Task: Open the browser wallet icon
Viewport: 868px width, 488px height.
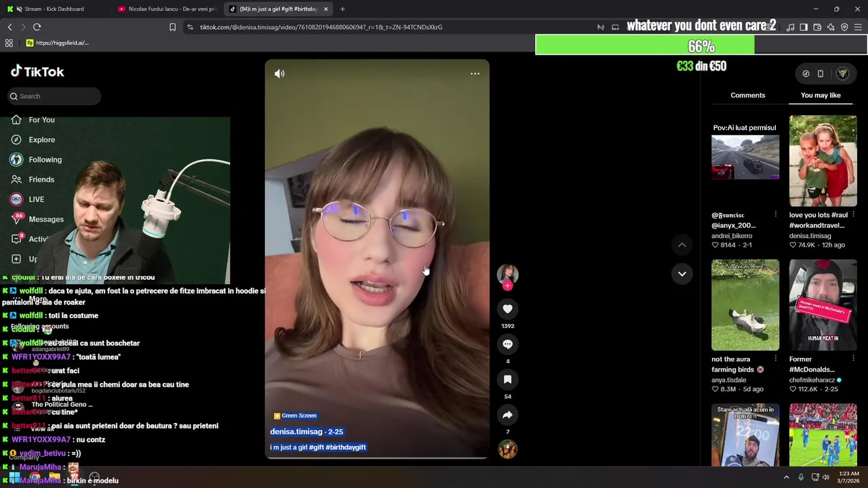Action: click(x=817, y=27)
